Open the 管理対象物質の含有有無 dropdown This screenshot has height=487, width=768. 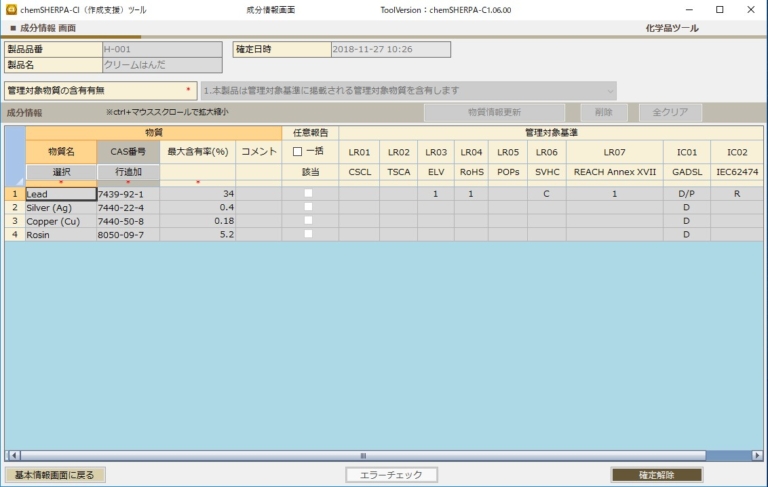[409, 91]
